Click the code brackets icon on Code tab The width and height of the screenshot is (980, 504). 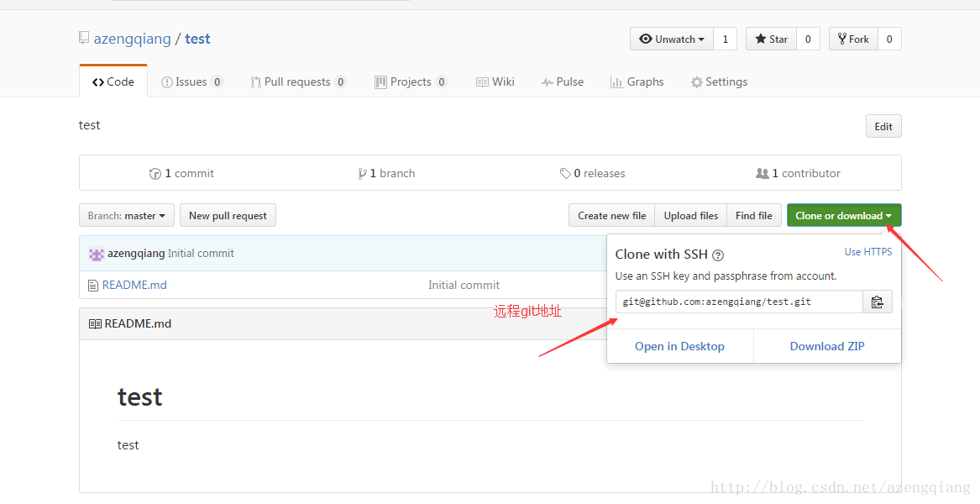click(x=98, y=82)
